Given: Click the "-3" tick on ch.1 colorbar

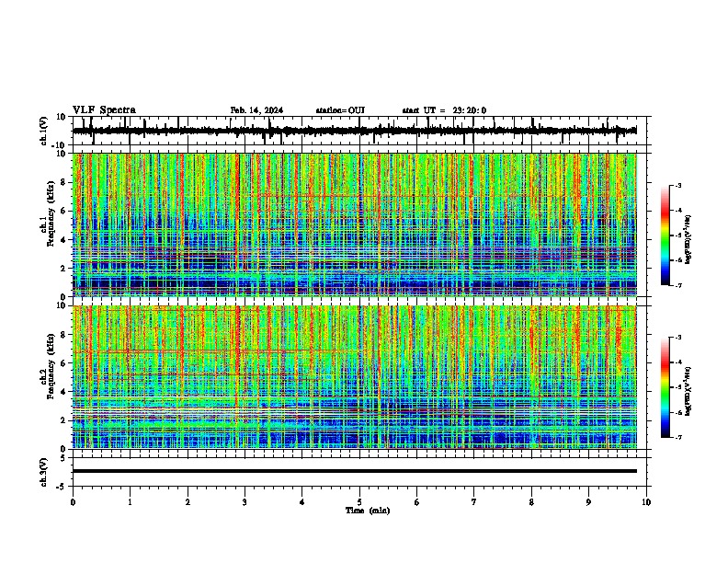Looking at the screenshot, I should [x=678, y=185].
